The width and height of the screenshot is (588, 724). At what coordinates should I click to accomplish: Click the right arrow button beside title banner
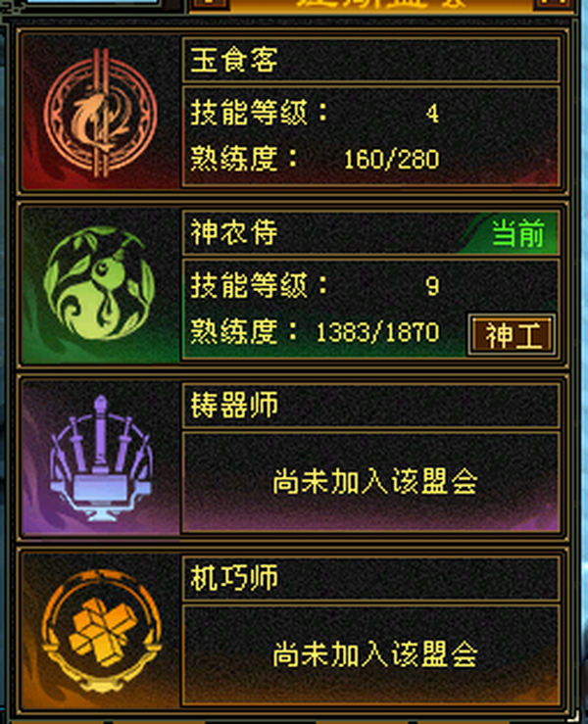point(554,5)
